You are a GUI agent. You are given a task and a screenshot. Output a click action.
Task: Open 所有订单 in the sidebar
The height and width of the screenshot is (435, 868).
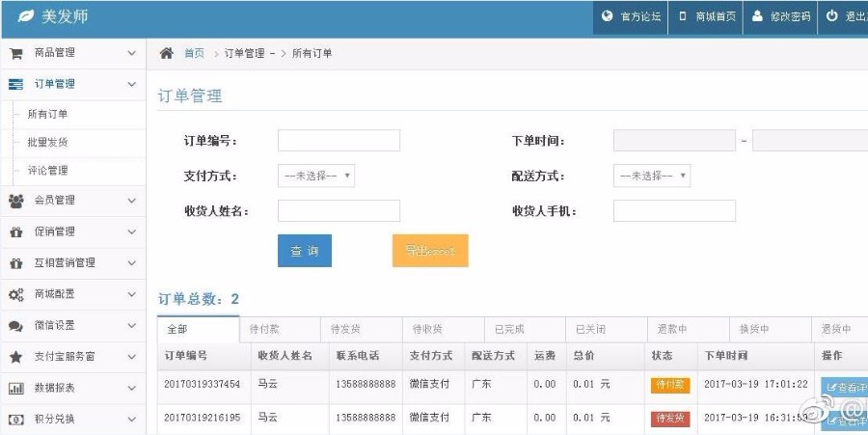(x=47, y=115)
